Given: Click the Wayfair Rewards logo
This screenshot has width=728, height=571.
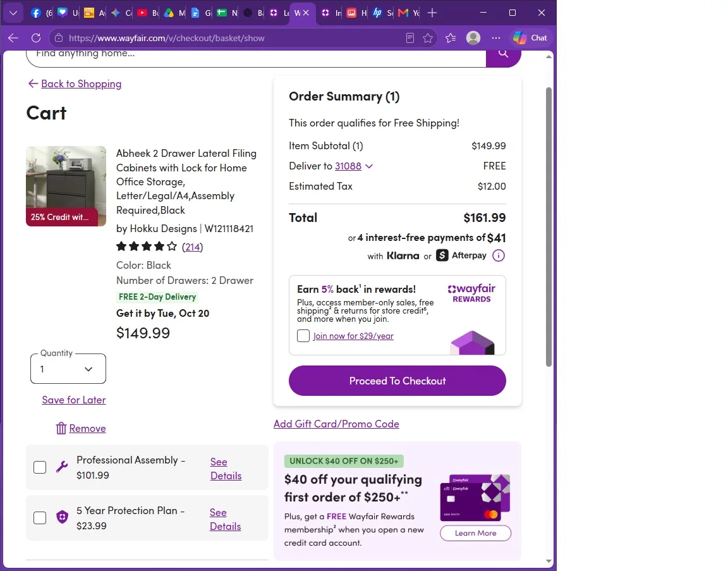Looking at the screenshot, I should pos(471,293).
